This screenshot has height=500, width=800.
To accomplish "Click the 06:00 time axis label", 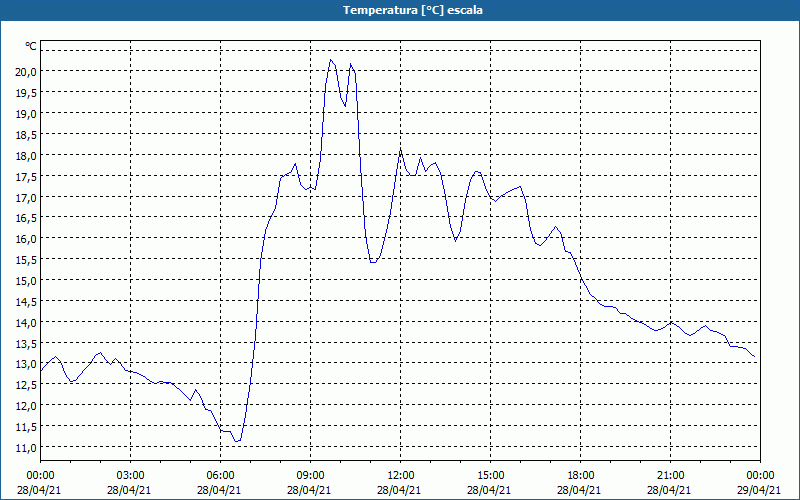I will point(220,476).
